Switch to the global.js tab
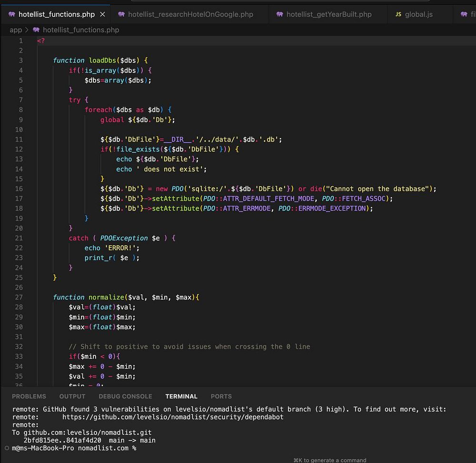476x463 pixels. (x=418, y=14)
